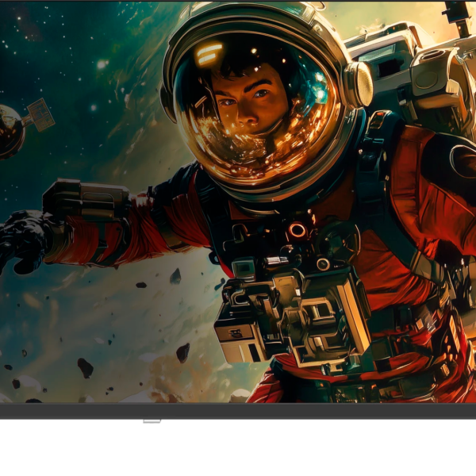This screenshot has width=476, height=476.
Task: Click the bright star in the green nebula
Action: tap(102, 64)
